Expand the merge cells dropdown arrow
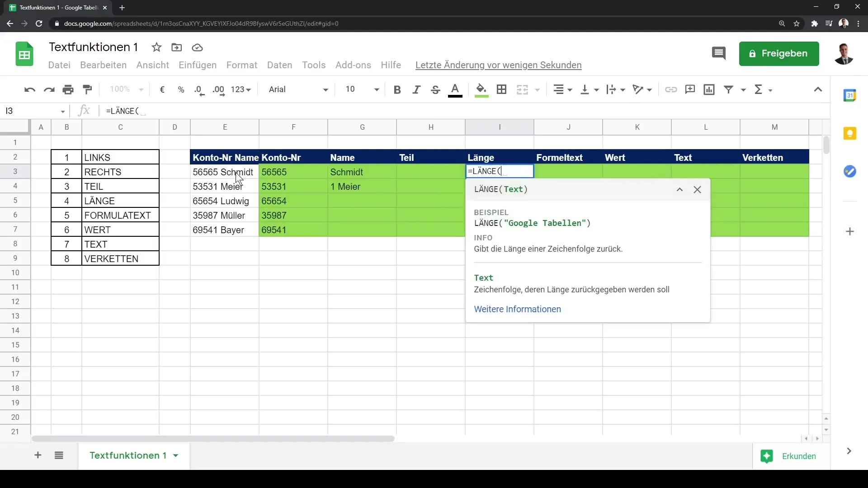868x488 pixels. (538, 90)
